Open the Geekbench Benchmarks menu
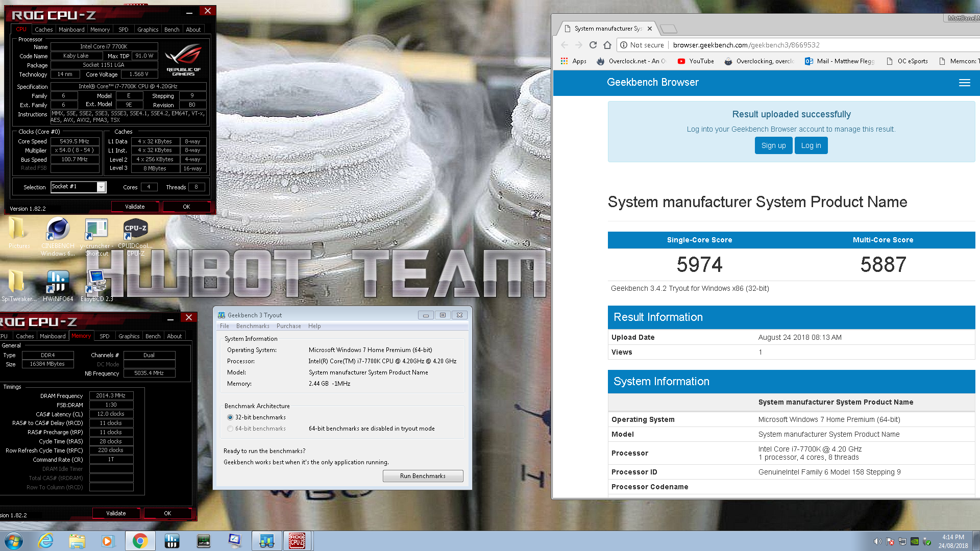Image resolution: width=980 pixels, height=551 pixels. [x=253, y=326]
